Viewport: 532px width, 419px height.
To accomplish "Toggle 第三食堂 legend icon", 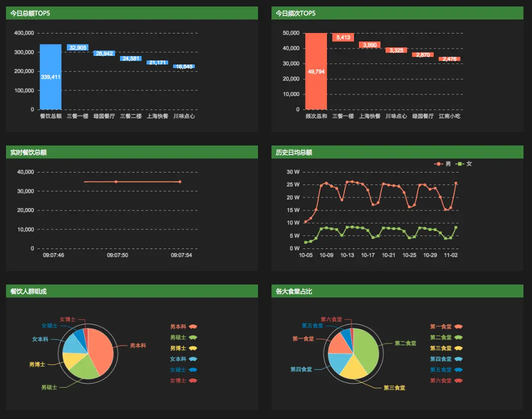I will tap(458, 348).
